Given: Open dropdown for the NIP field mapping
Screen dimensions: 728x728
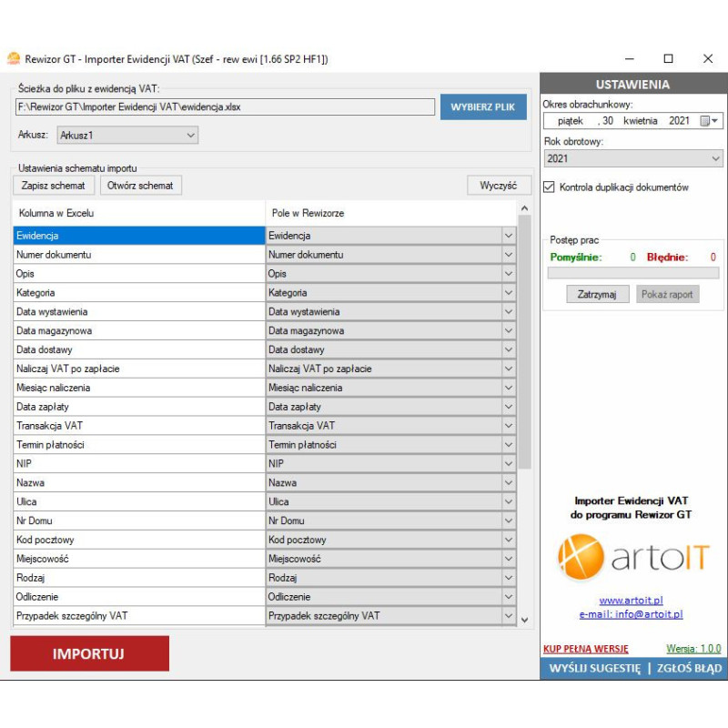Looking at the screenshot, I should [508, 463].
